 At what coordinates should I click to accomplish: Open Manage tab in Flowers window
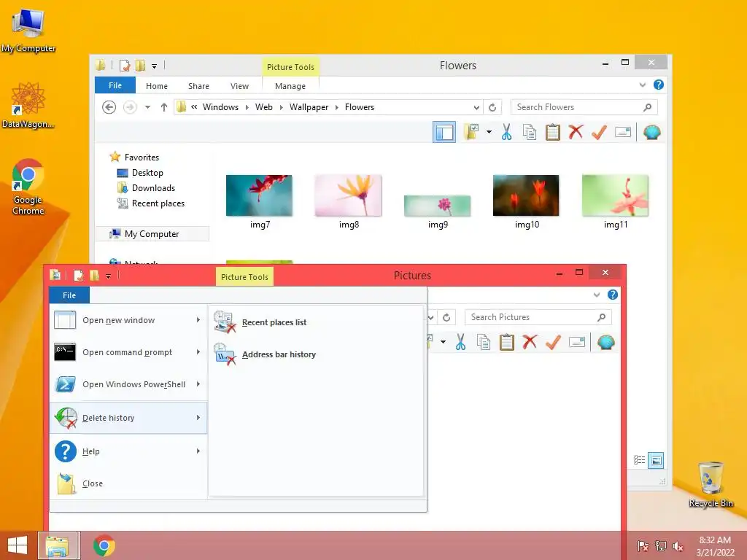[x=290, y=86]
